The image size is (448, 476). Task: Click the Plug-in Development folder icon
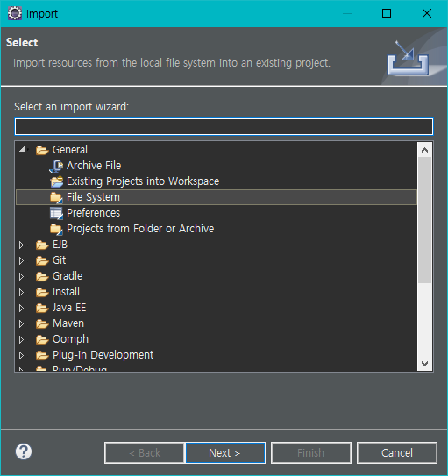42,355
